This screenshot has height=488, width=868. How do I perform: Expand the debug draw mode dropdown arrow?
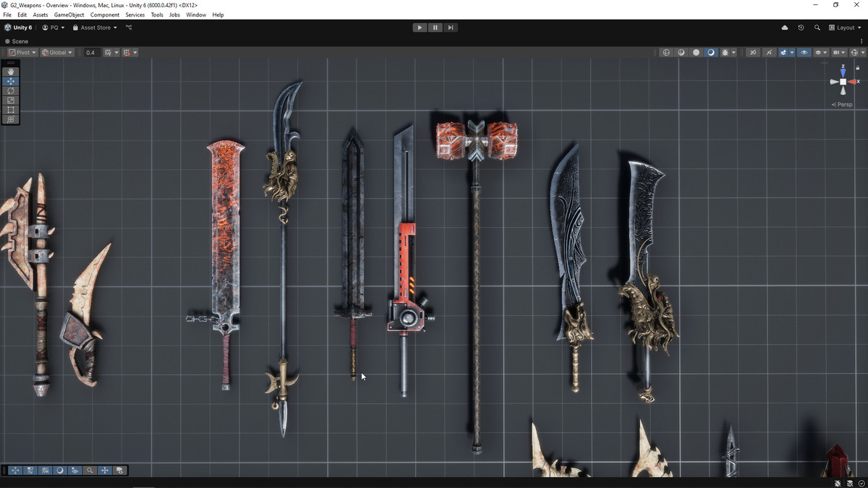pos(733,52)
